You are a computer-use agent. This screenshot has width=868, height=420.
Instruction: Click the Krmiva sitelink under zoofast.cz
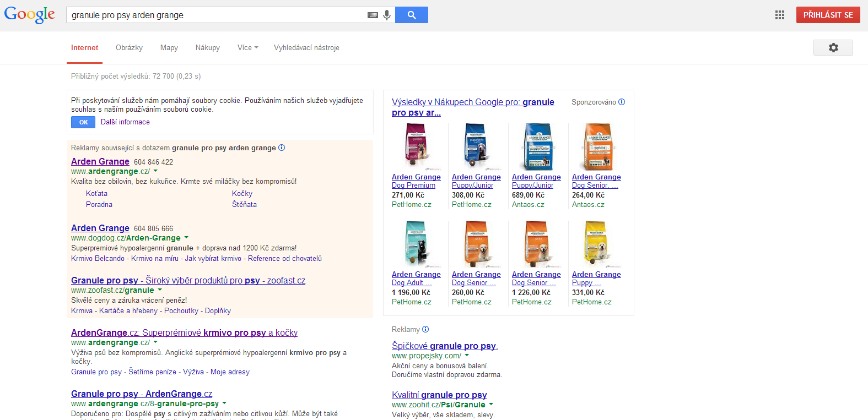click(x=82, y=311)
